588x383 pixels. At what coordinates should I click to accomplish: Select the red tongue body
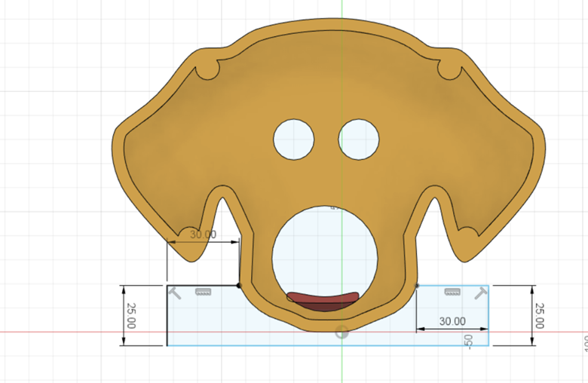(323, 299)
